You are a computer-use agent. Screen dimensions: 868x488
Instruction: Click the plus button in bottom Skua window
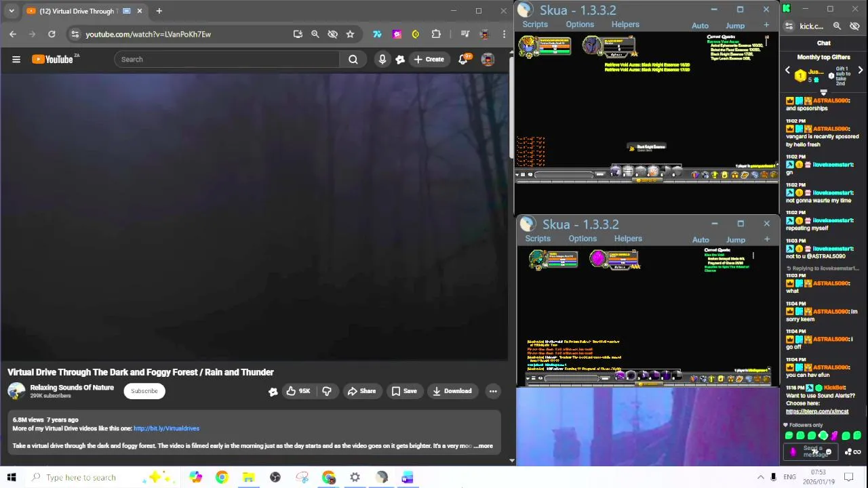767,239
